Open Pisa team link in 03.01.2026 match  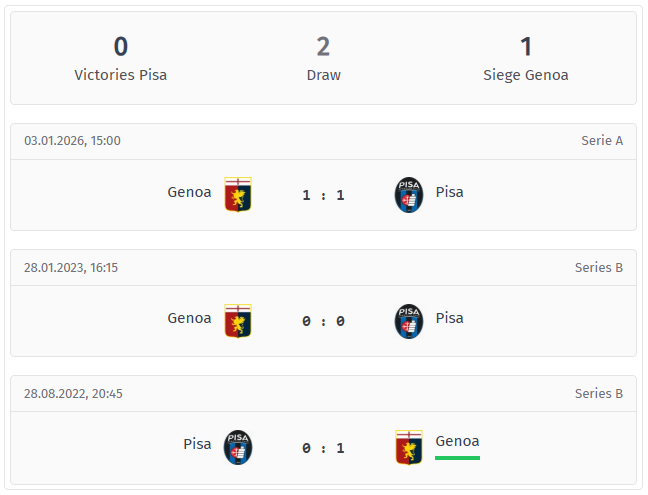[450, 192]
